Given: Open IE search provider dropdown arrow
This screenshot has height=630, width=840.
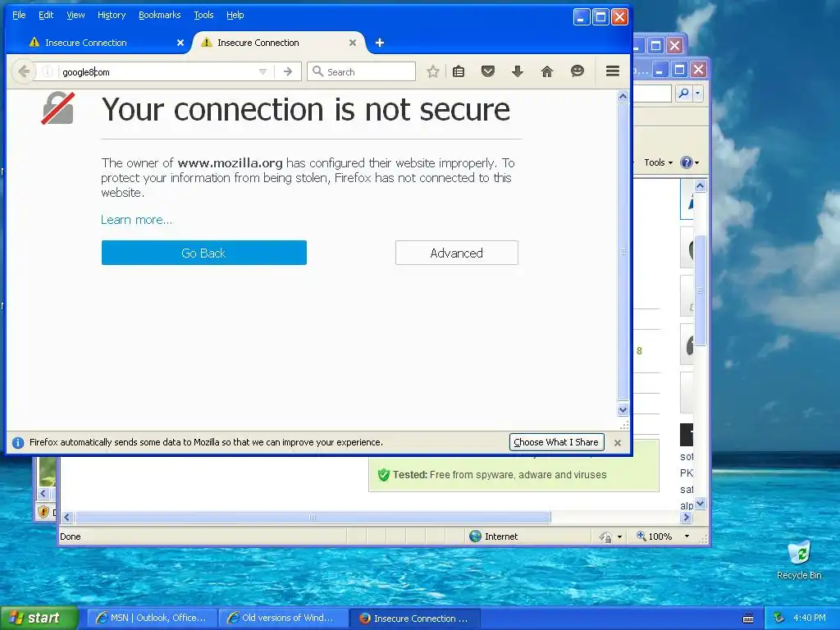Looking at the screenshot, I should pos(697,94).
